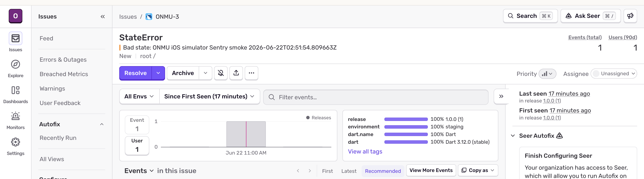Open Warnings view
Screen dimensions: 644x179
click(52, 89)
